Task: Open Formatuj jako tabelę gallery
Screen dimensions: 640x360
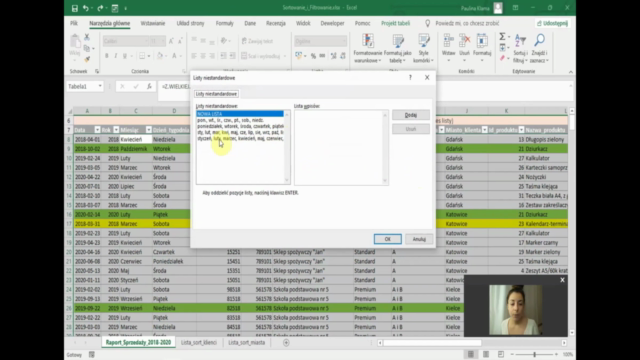Action: (398, 49)
